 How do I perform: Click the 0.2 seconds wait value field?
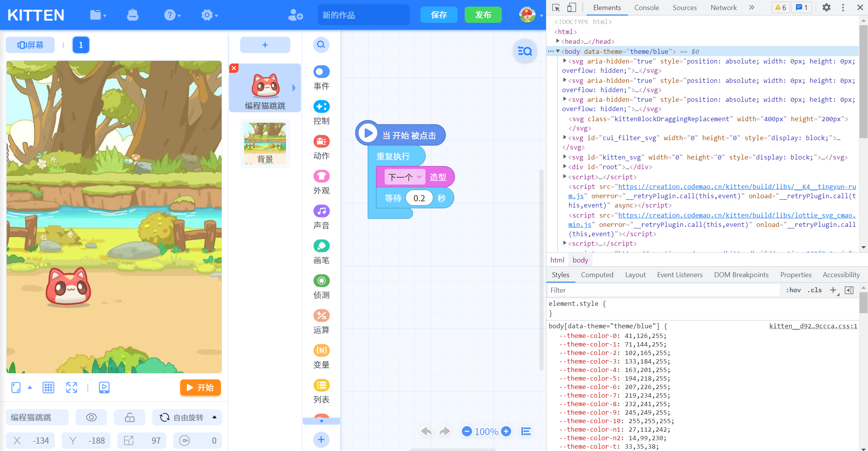[419, 198]
